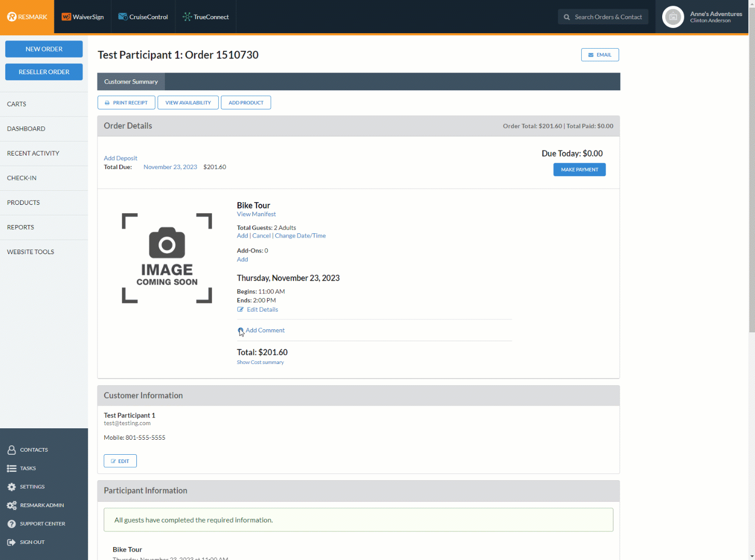Click the Add Deposit link

point(120,158)
